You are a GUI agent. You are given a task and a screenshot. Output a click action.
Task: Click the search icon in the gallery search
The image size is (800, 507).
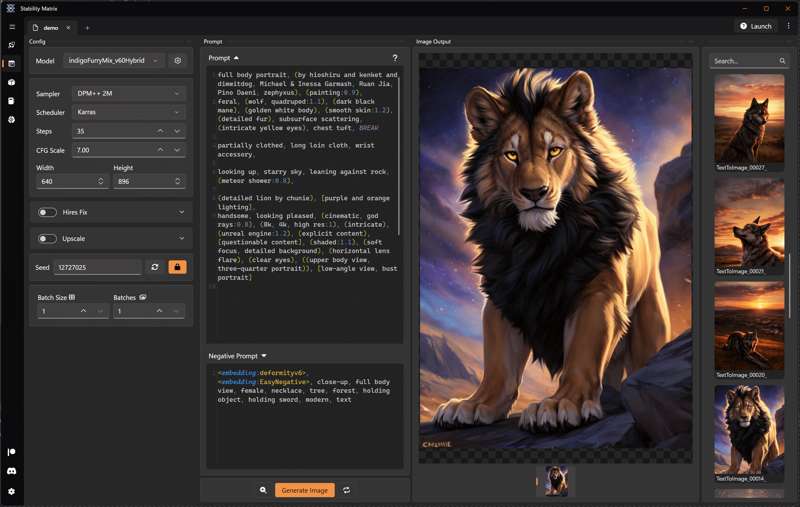pos(782,61)
